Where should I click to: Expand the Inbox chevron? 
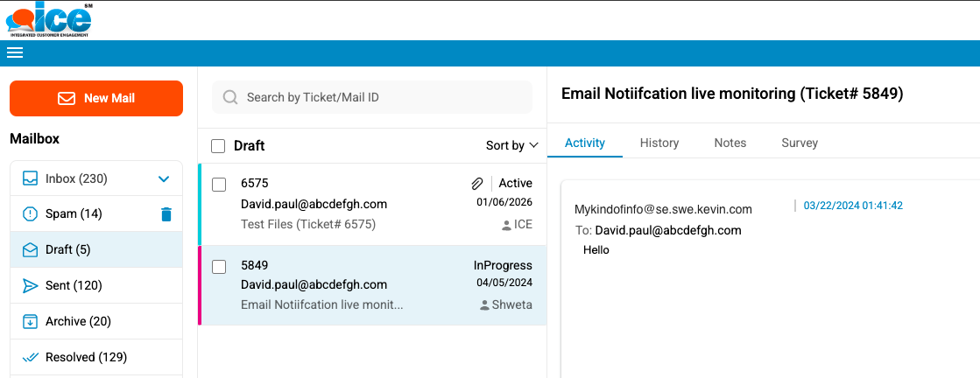click(164, 178)
